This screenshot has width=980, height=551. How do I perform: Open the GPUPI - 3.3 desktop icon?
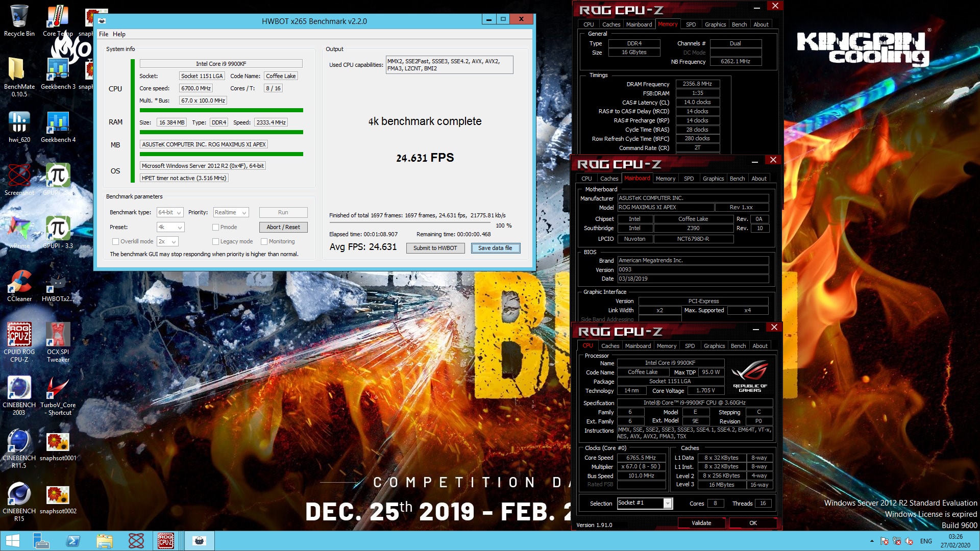click(x=58, y=233)
